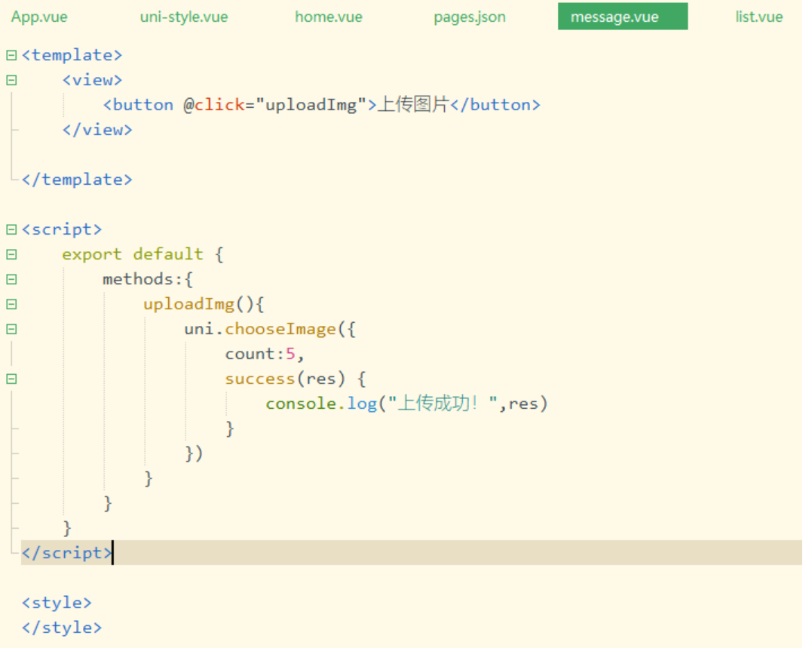Select the home.vue tab

tap(328, 17)
